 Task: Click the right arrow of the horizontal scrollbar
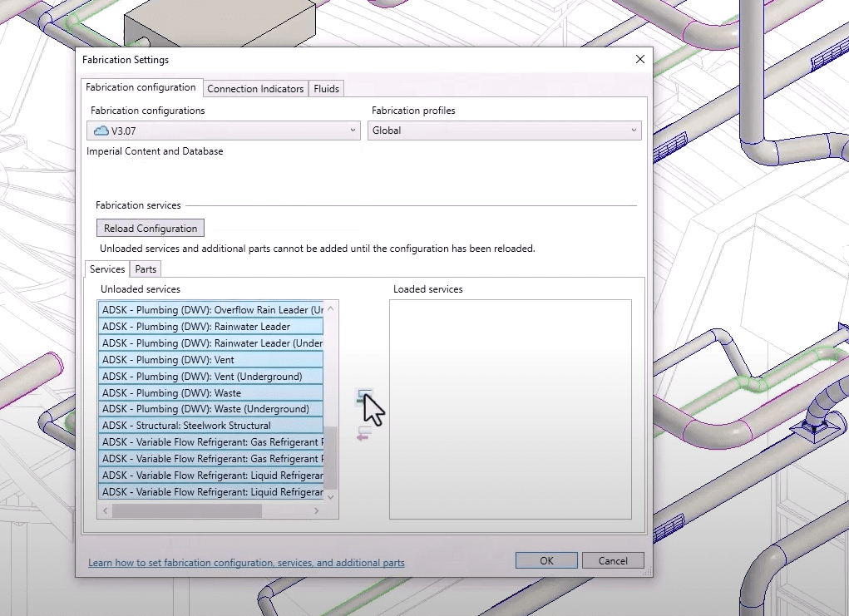(x=317, y=510)
